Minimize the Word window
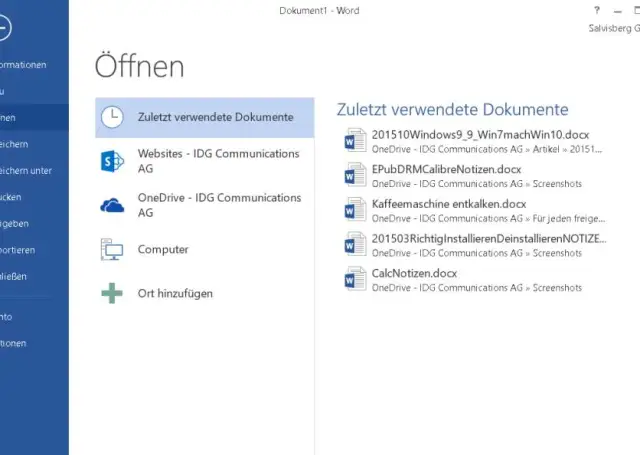Image resolution: width=640 pixels, height=455 pixels. (x=618, y=11)
